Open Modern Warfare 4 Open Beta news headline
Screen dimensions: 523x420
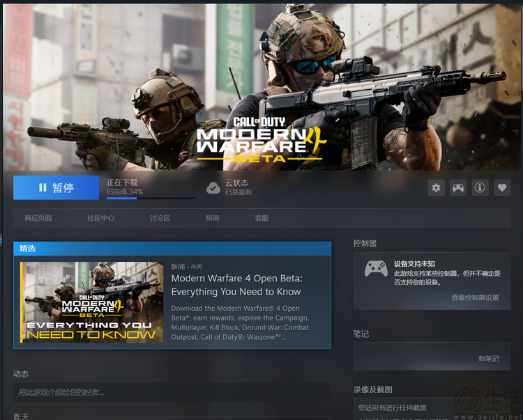tap(237, 285)
